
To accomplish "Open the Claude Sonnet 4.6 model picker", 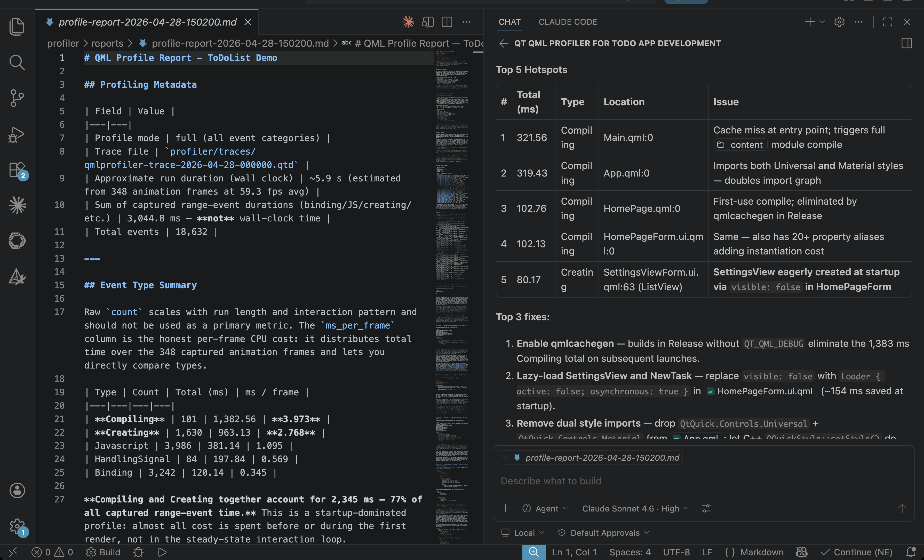I will point(635,508).
